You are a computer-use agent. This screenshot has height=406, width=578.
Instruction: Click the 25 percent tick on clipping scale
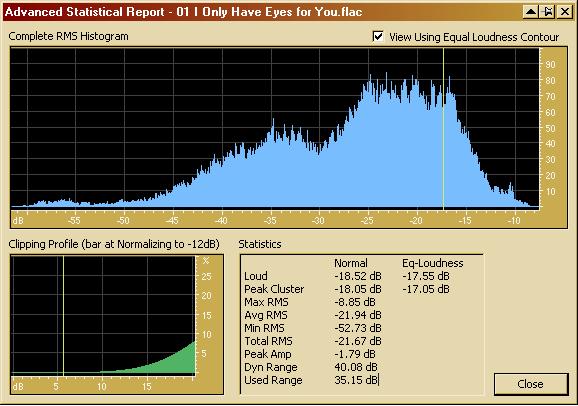206,276
